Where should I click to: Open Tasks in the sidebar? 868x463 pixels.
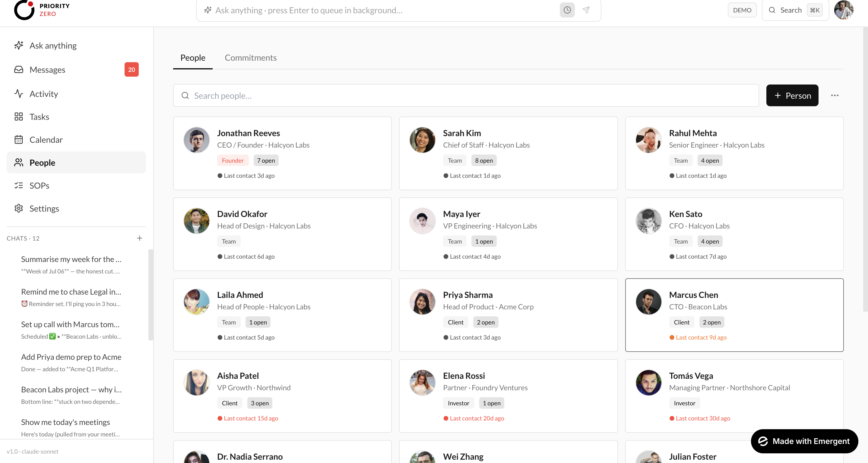[76, 117]
